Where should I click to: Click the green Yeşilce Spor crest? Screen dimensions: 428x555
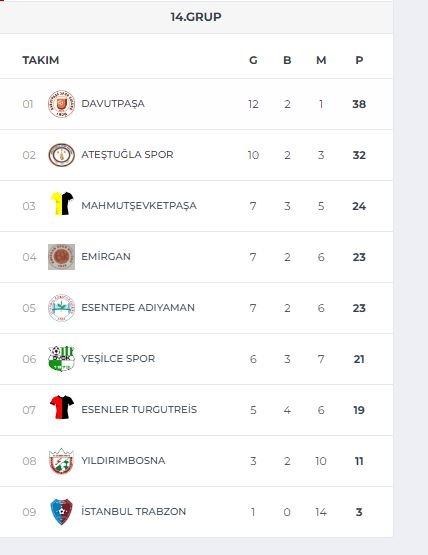point(61,359)
